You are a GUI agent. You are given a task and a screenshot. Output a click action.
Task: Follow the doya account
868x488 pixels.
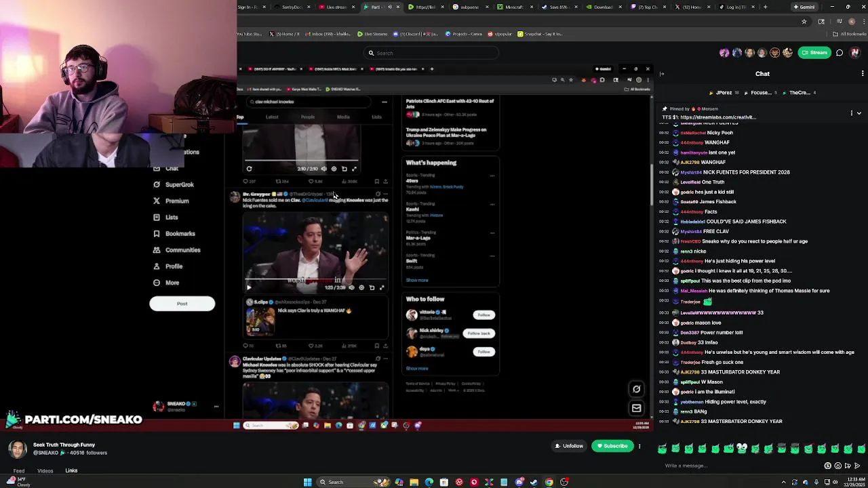484,351
